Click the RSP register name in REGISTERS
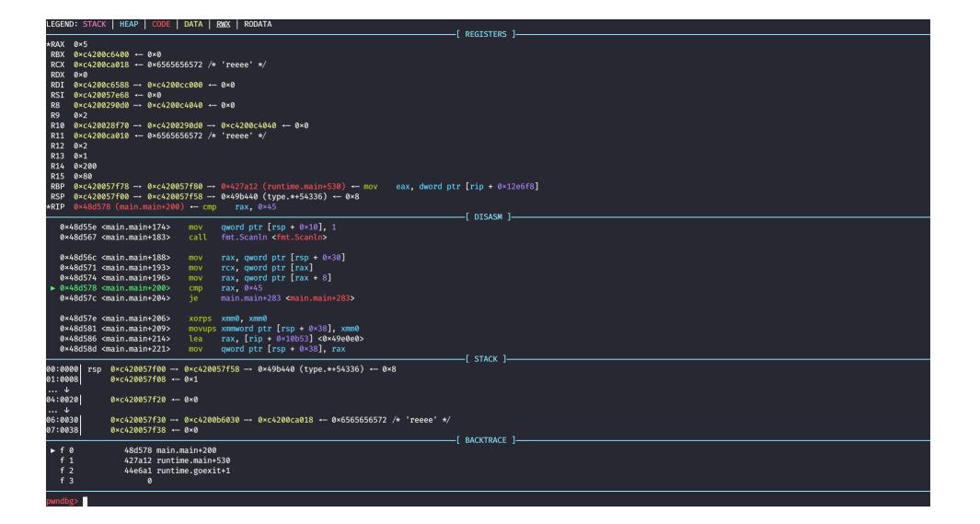This screenshot has height=524, width=980. (x=57, y=196)
